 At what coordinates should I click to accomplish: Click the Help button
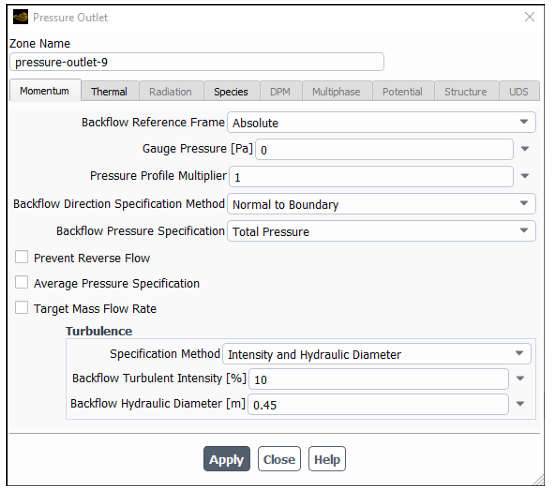coord(327,459)
